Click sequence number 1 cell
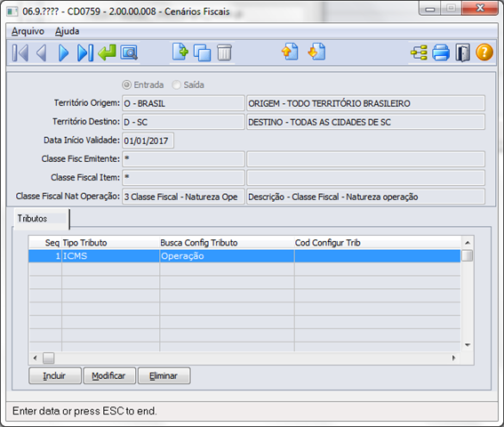Screen dimensions: 504x427 click(45, 256)
